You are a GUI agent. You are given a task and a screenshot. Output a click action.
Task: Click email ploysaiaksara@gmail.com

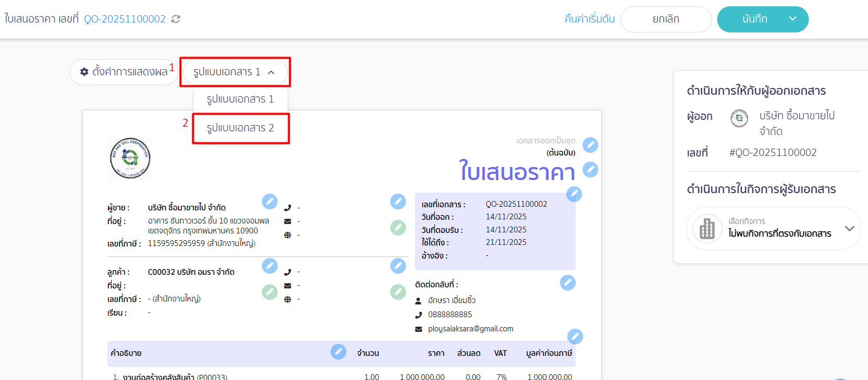tap(470, 329)
